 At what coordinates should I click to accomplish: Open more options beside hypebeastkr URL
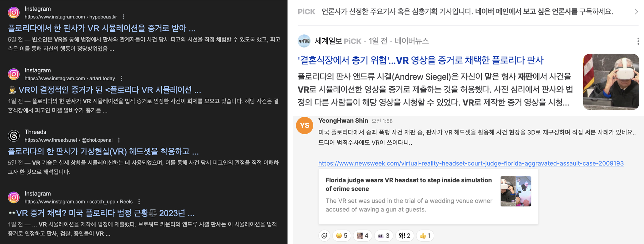pos(123,17)
